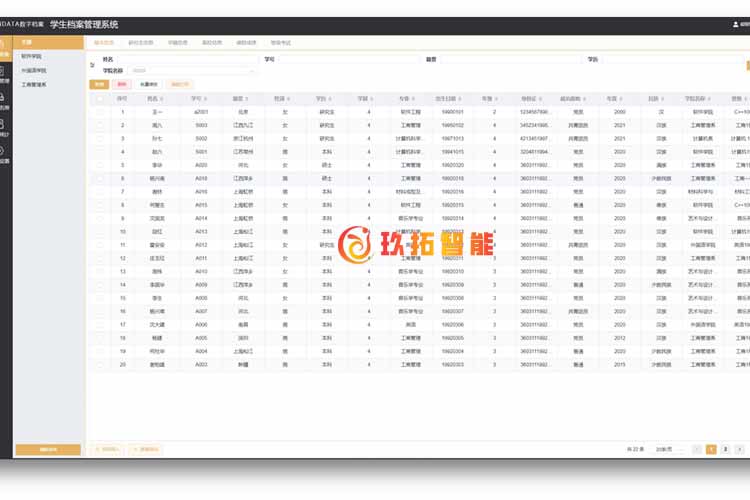The height and width of the screenshot is (500, 750).
Task: Sort table by the 籍贯 column sort icon
Action: 247,99
